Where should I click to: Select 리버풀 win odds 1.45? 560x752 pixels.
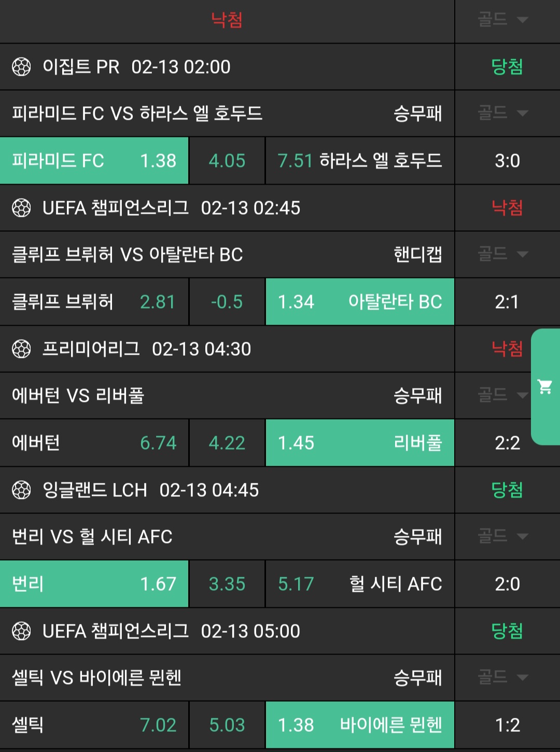coord(359,443)
